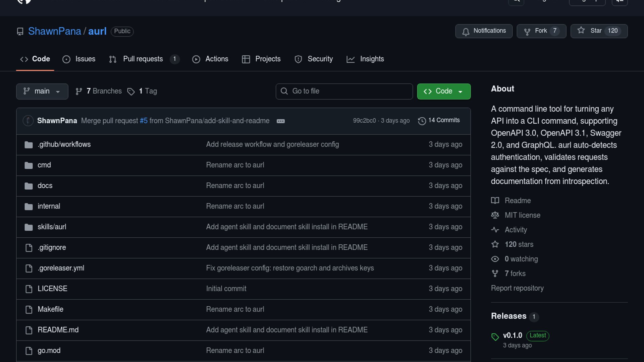Expand commit message ellipsis button
The width and height of the screenshot is (644, 362).
pos(281,121)
